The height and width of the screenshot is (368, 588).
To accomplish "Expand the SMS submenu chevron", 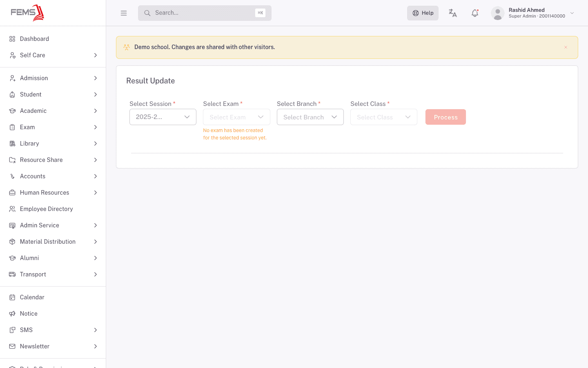I will point(96,330).
